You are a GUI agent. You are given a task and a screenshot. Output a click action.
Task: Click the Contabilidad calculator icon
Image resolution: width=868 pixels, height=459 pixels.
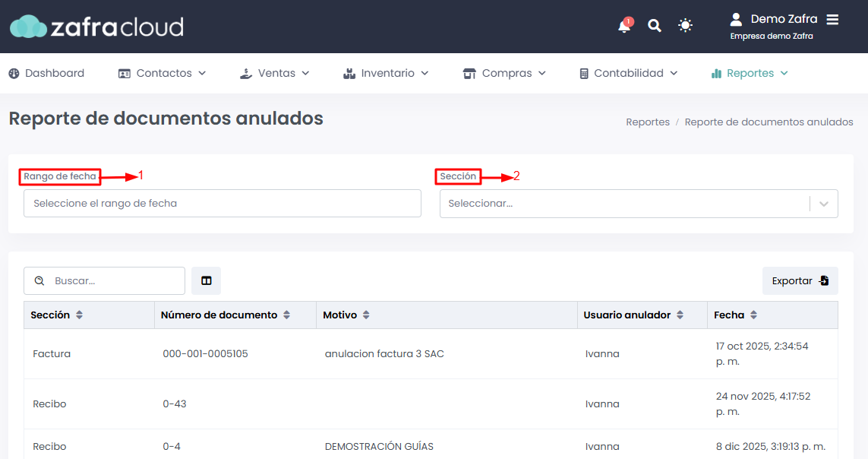tap(584, 74)
